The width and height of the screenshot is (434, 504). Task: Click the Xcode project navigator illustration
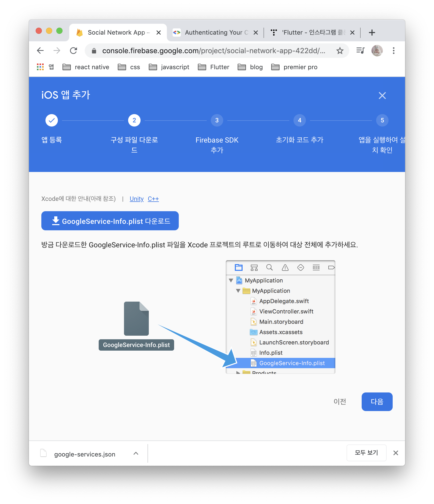[281, 317]
